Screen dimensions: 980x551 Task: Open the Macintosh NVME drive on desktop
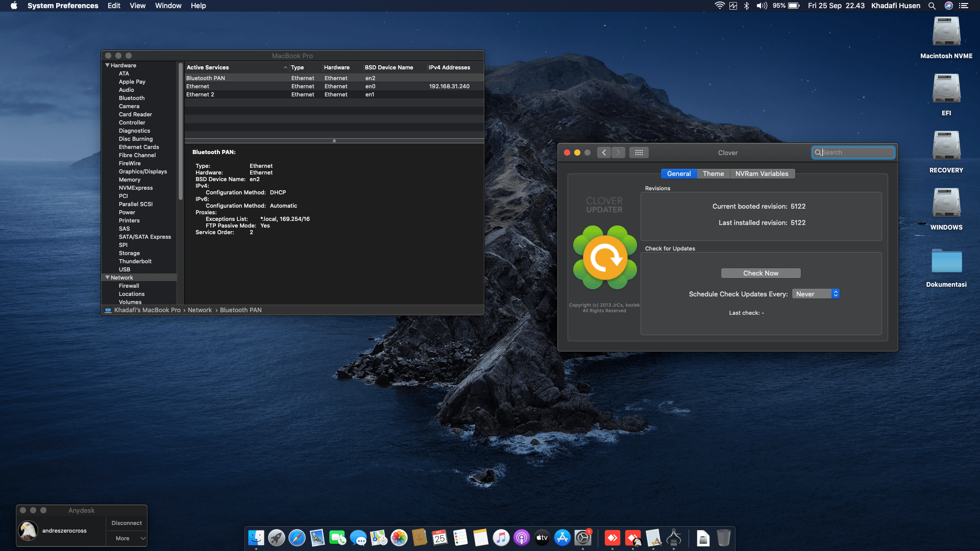pos(946,38)
